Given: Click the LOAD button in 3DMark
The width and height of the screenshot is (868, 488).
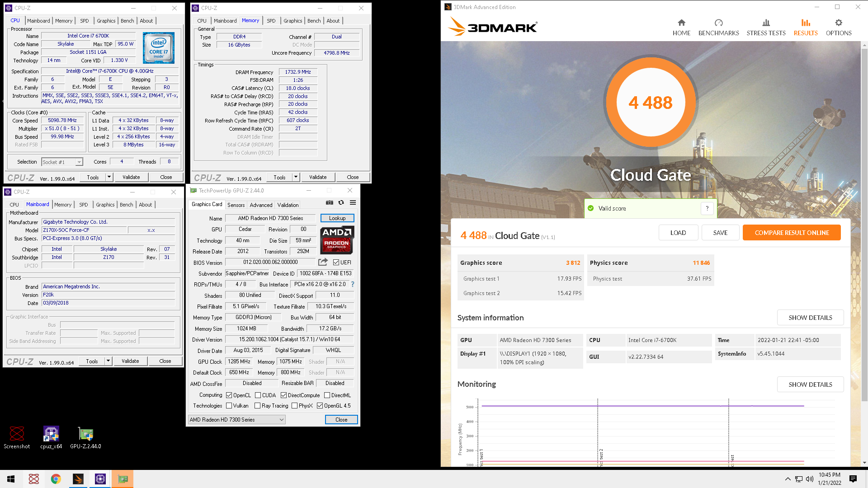Looking at the screenshot, I should [678, 233].
